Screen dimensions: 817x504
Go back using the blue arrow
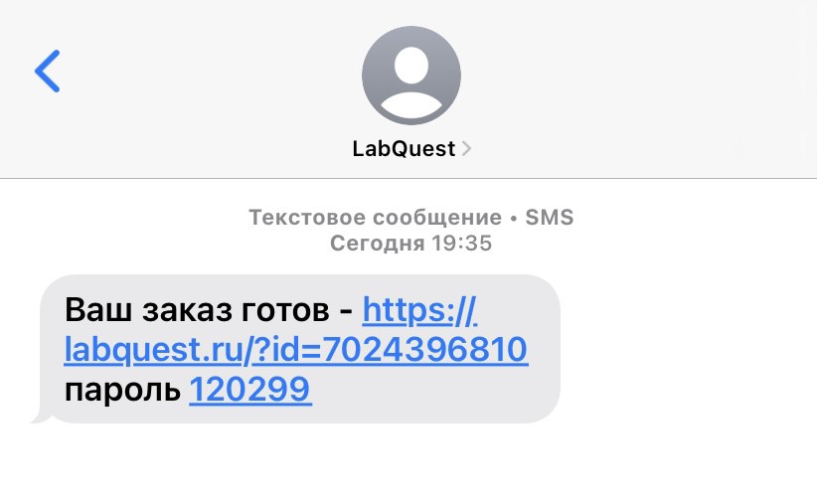point(48,71)
